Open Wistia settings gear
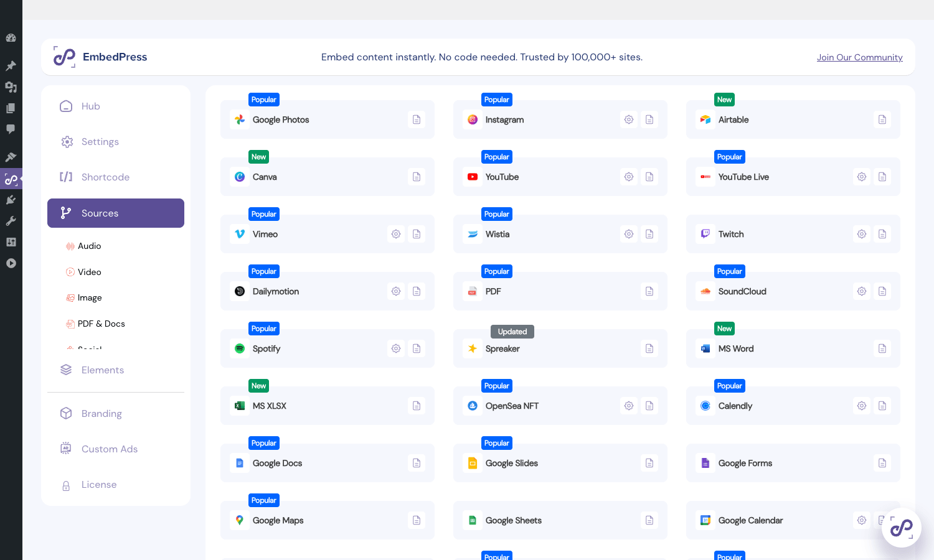Viewport: 934px width, 560px height. click(x=629, y=234)
